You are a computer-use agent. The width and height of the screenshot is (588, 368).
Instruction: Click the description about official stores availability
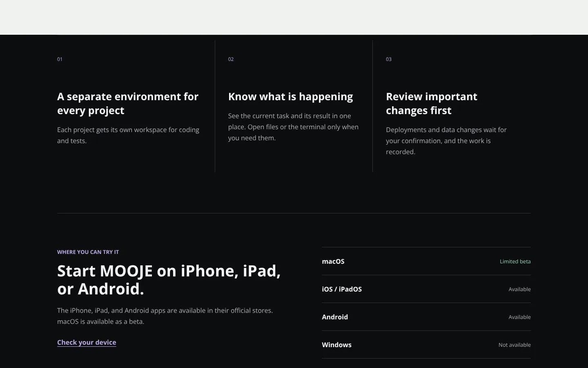coord(165,316)
